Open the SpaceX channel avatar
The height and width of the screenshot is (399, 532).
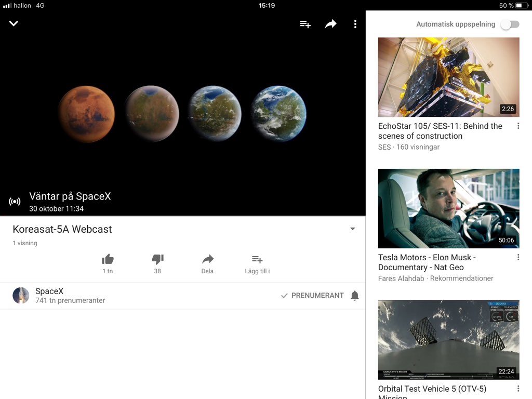point(21,295)
